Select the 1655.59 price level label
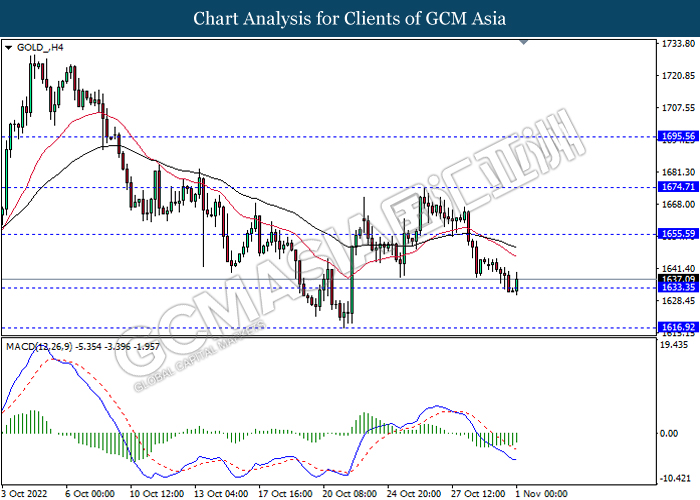 coord(679,233)
